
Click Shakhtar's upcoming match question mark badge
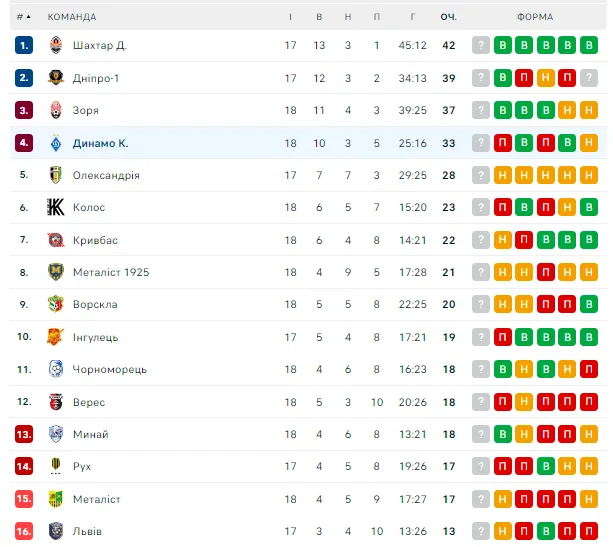[x=481, y=45]
